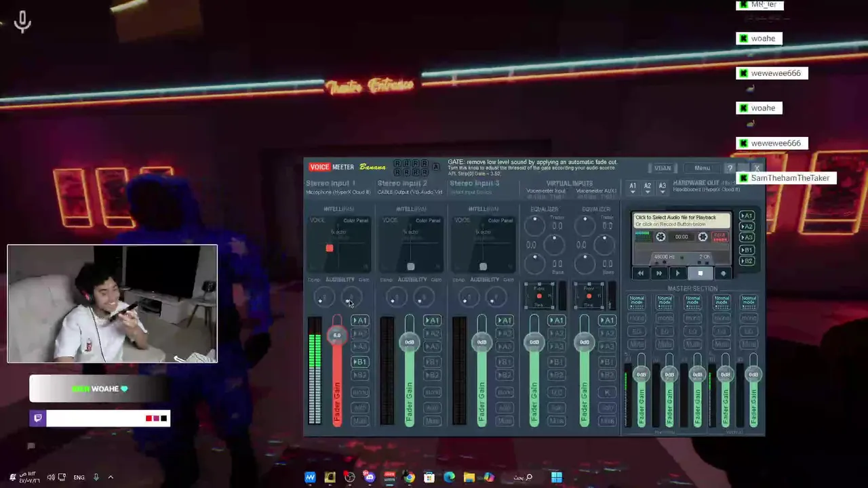Screen dimensions: 868x488
Task: Fast-forward the cassette recorder
Action: click(x=658, y=273)
